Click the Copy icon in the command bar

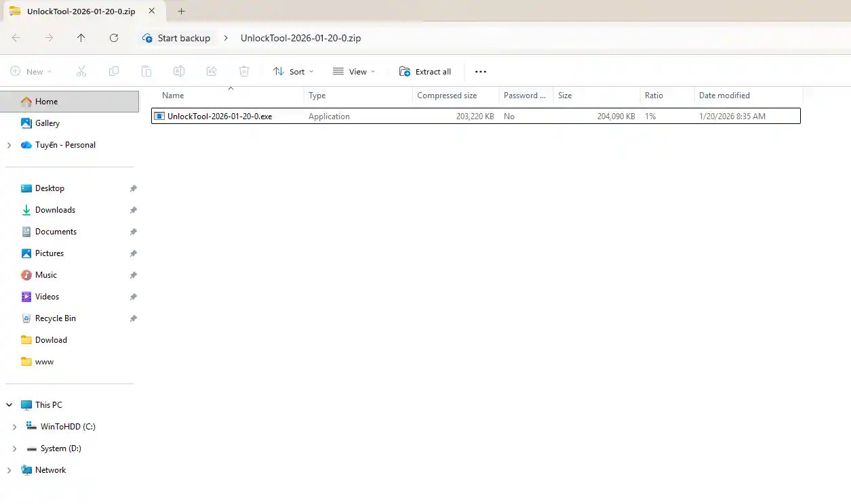(x=114, y=71)
